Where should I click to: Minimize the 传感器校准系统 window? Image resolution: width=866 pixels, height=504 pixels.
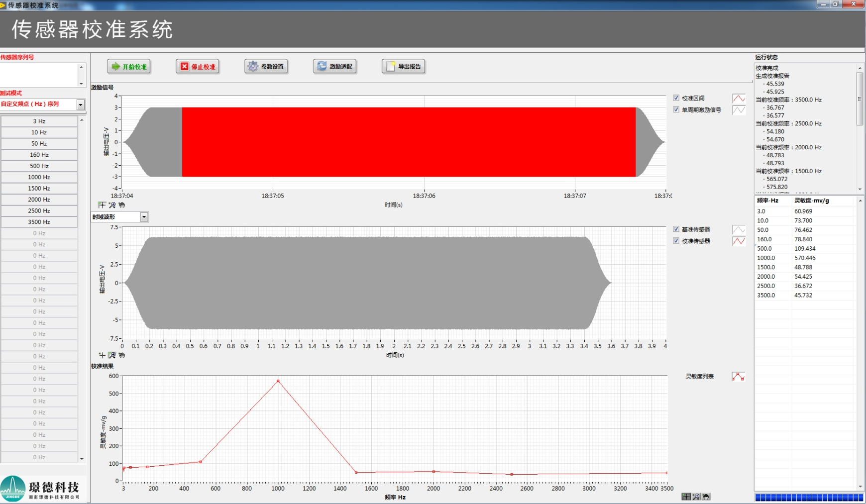tap(823, 4)
